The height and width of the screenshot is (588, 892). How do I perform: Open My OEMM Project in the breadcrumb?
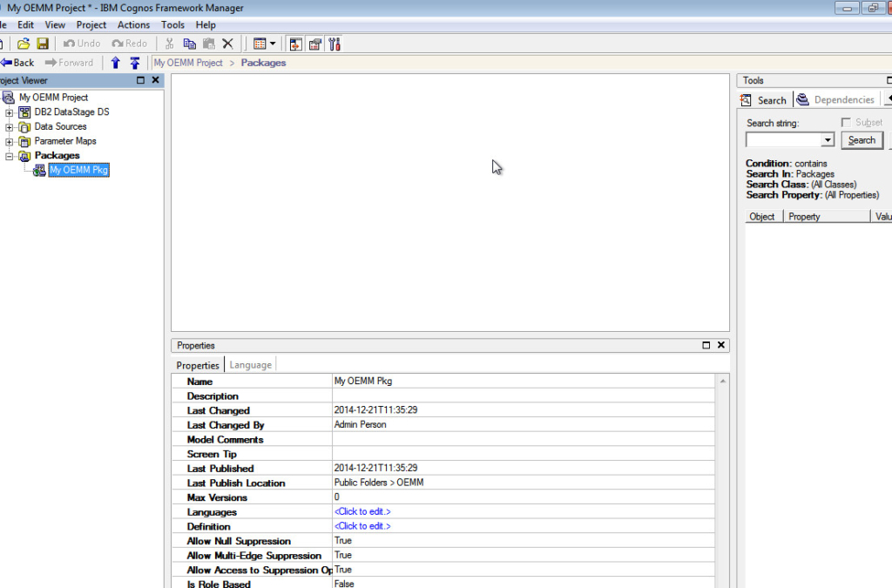(x=188, y=63)
